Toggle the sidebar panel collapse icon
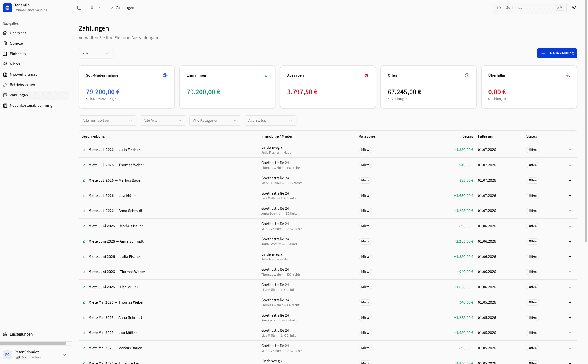The height and width of the screenshot is (364, 588). coord(79,7)
